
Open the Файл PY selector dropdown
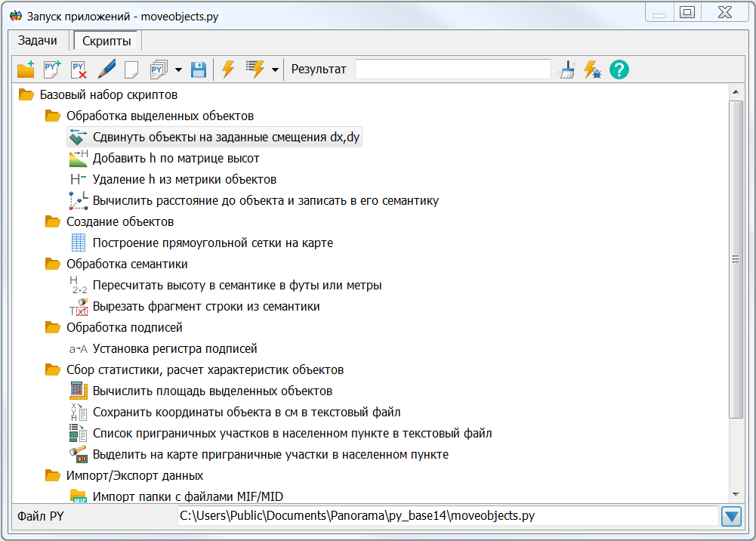tap(731, 516)
